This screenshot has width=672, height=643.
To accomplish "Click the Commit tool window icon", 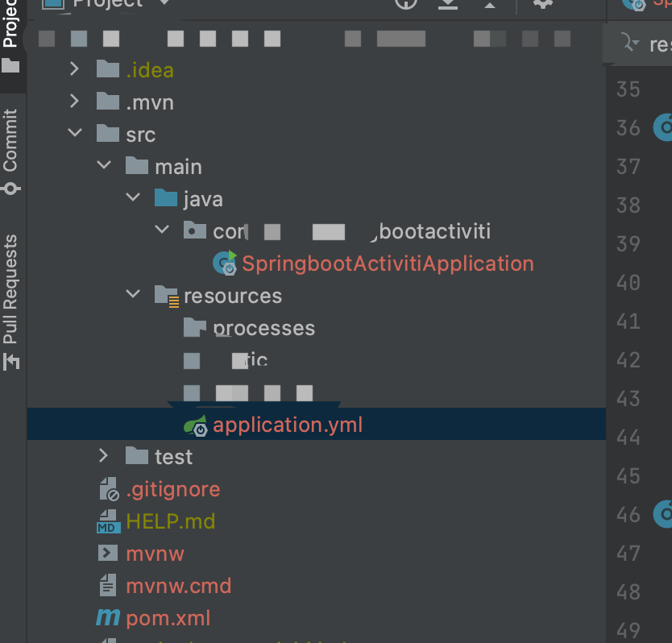I will [10, 189].
